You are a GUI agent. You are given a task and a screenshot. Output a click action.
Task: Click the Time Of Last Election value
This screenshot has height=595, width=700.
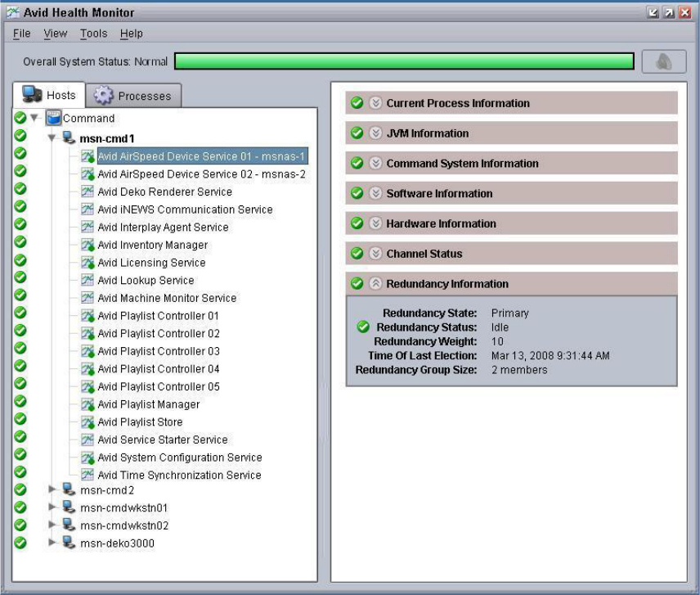pos(550,355)
